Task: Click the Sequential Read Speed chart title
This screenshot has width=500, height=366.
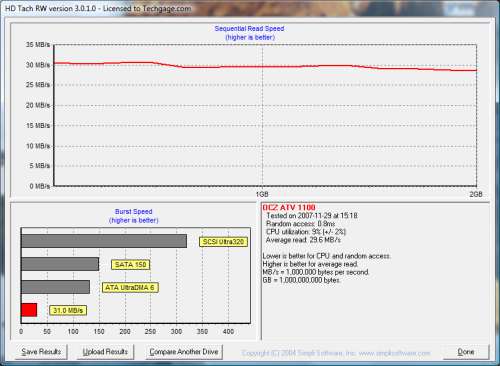Action: tap(250, 29)
